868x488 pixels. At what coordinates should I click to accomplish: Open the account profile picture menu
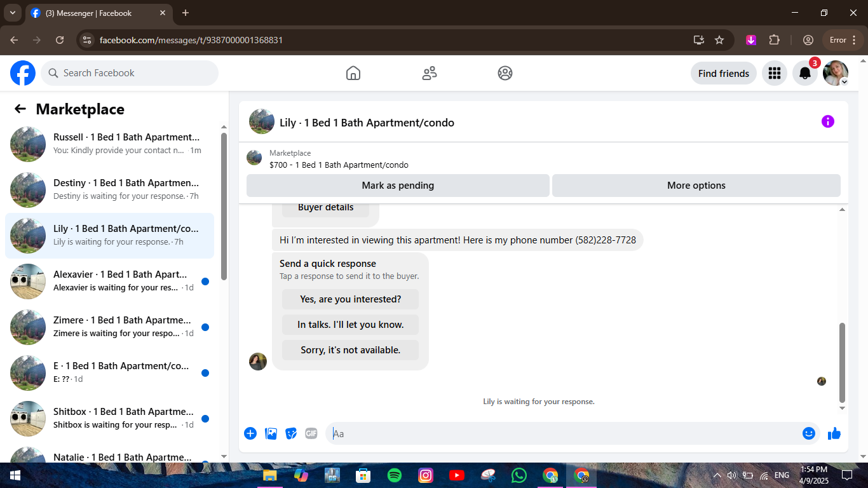point(836,73)
